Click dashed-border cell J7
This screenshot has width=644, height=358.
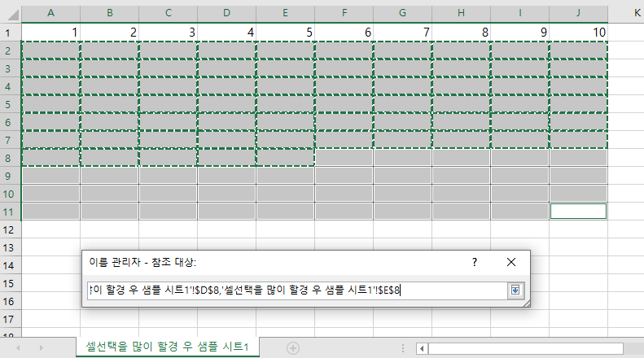[x=578, y=140]
